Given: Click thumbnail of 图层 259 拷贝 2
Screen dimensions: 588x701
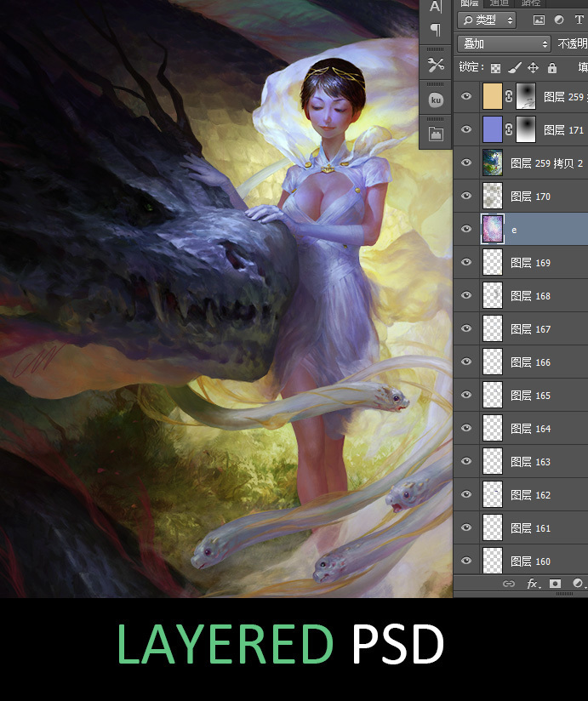Looking at the screenshot, I should point(493,162).
